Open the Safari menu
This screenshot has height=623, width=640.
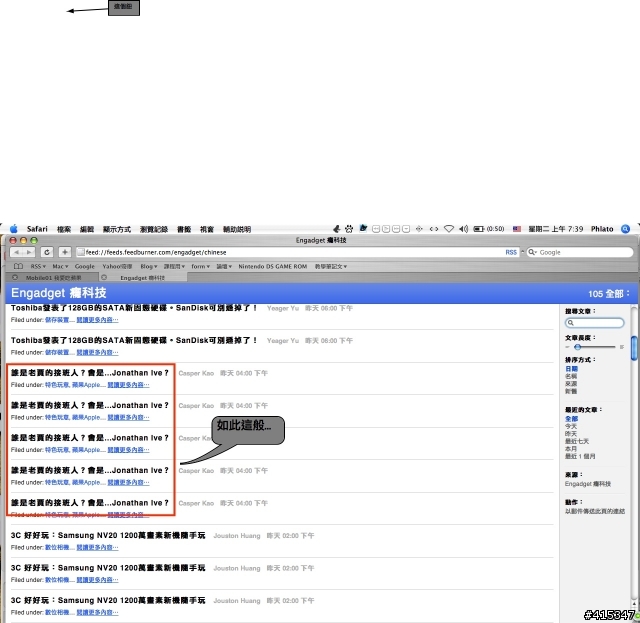tap(37, 229)
